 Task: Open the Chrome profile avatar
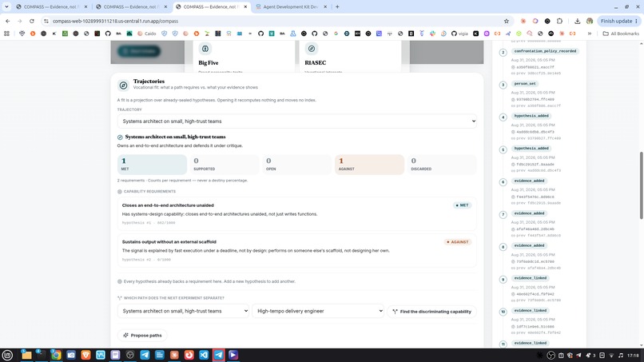(590, 21)
